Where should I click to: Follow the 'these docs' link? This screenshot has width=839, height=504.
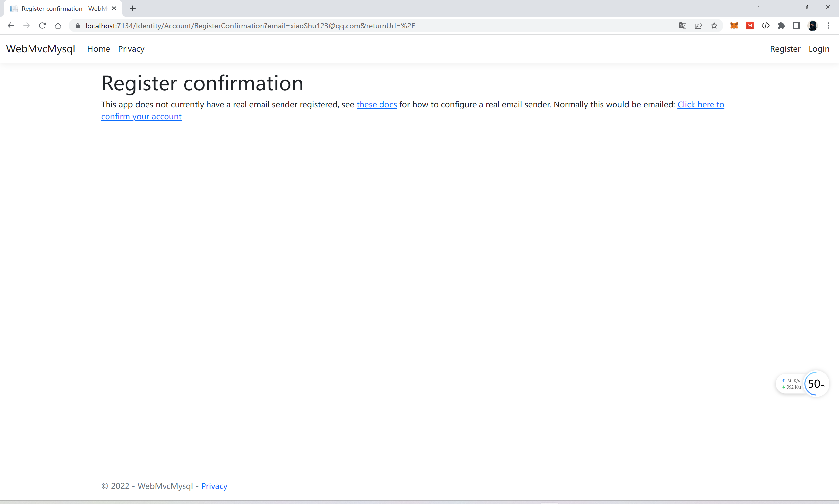[x=376, y=104]
